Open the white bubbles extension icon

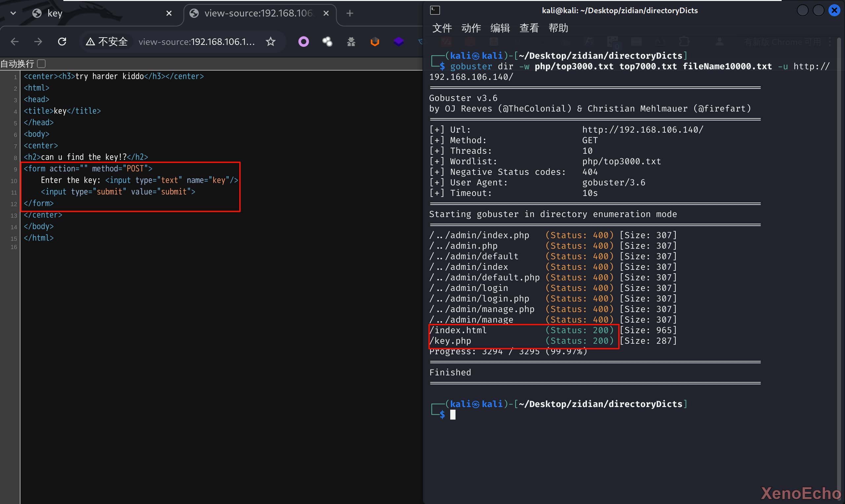(327, 42)
